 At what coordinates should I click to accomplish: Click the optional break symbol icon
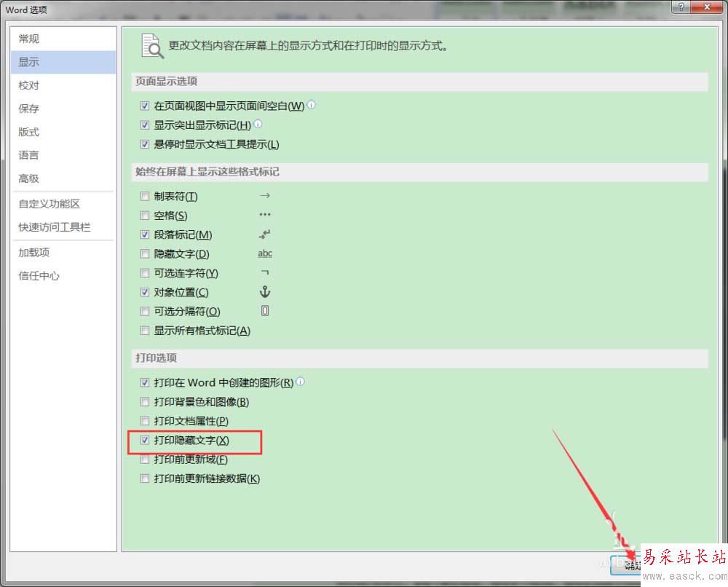pyautogui.click(x=265, y=311)
